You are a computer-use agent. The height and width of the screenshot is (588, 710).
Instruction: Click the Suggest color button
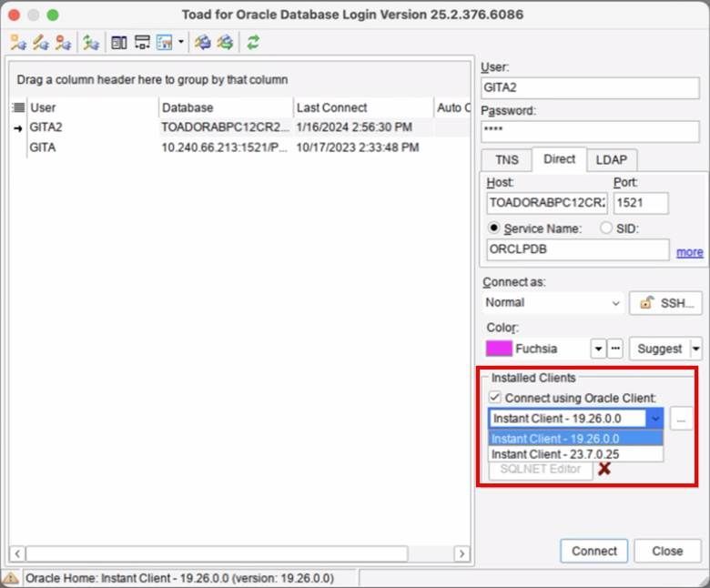(659, 349)
